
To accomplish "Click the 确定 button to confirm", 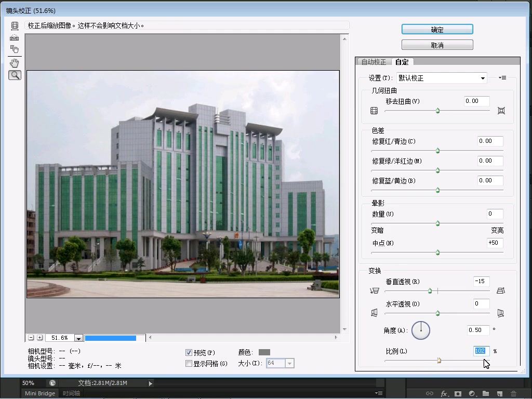I will (436, 29).
